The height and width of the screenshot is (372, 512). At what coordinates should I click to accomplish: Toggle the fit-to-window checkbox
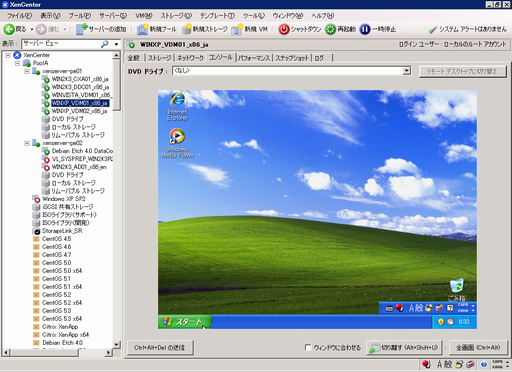308,347
